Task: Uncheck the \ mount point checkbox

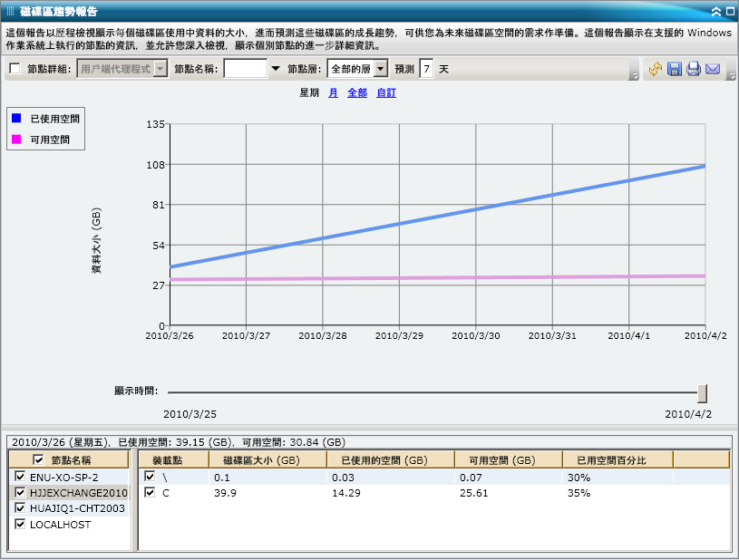Action: point(150,477)
